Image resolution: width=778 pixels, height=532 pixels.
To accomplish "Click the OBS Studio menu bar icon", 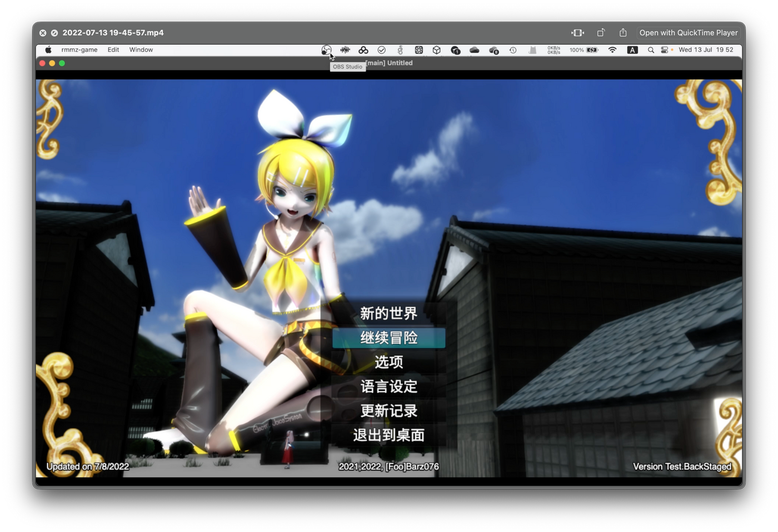I will 326,50.
